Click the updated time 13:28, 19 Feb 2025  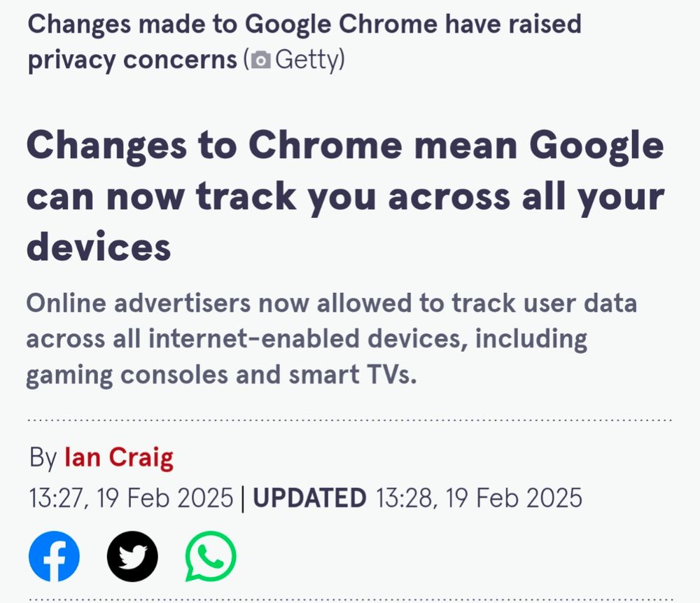[x=479, y=498]
